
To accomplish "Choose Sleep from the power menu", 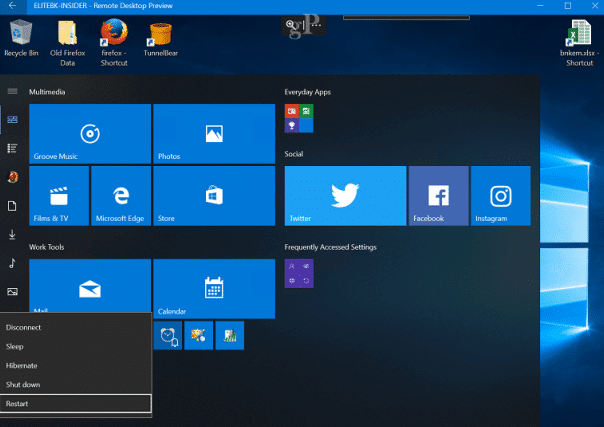I will tap(76, 347).
